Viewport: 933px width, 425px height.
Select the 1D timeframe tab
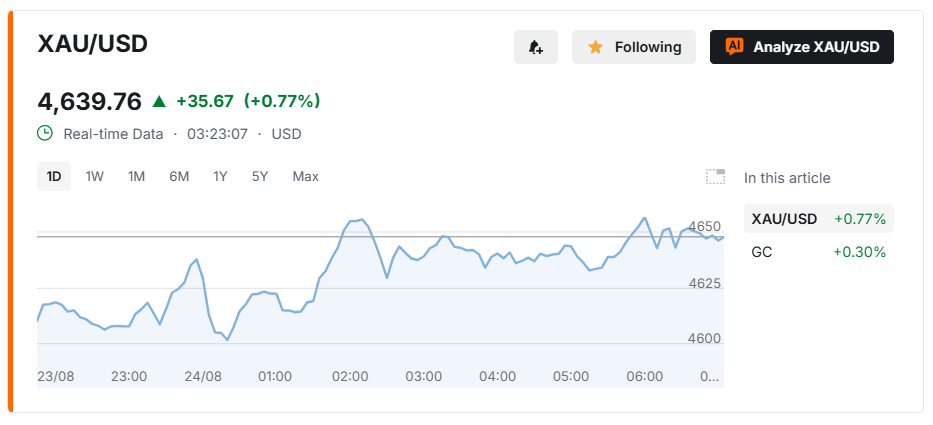coord(54,177)
